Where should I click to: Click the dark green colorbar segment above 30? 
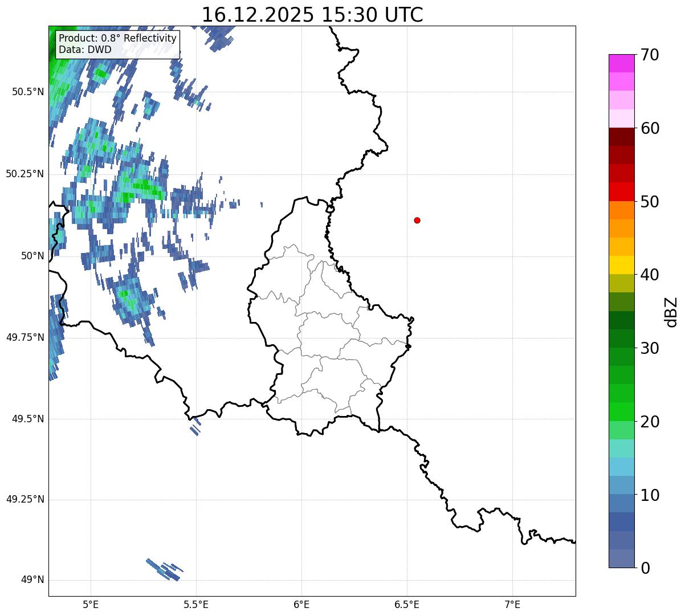622,338
